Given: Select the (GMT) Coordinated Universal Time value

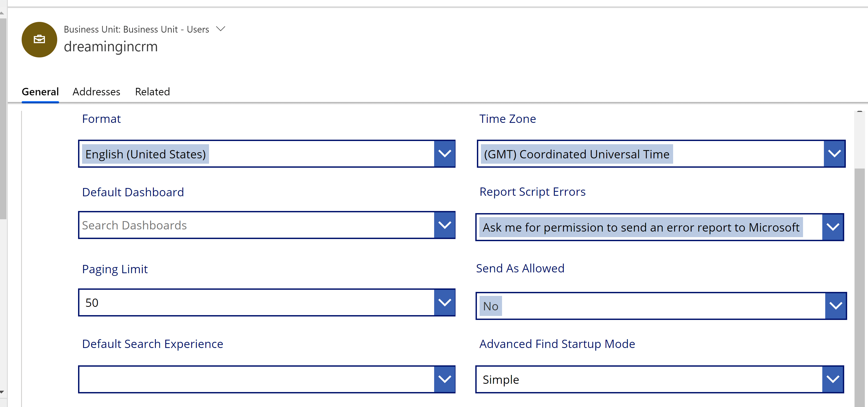Looking at the screenshot, I should 576,154.
